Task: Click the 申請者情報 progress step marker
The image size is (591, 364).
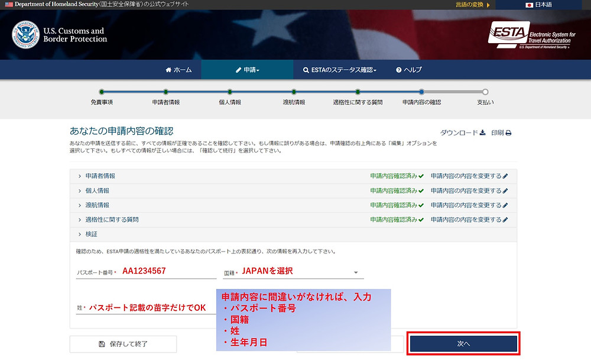Action: (x=166, y=92)
